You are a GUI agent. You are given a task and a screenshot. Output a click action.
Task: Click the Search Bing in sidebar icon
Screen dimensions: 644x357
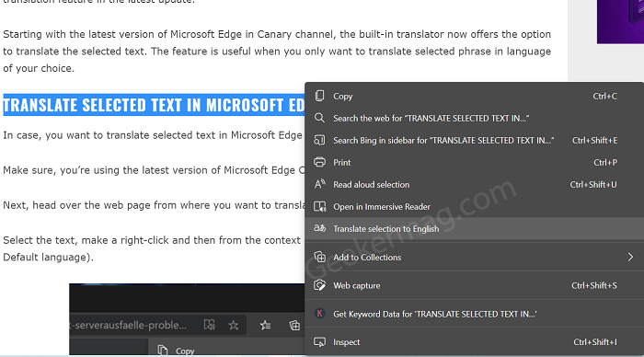pyautogui.click(x=319, y=140)
